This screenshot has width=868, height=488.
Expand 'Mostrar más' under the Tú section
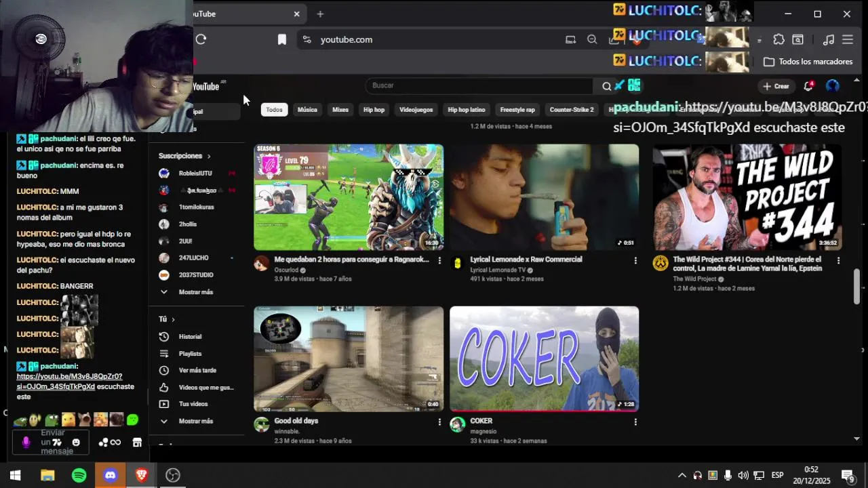pyautogui.click(x=197, y=421)
